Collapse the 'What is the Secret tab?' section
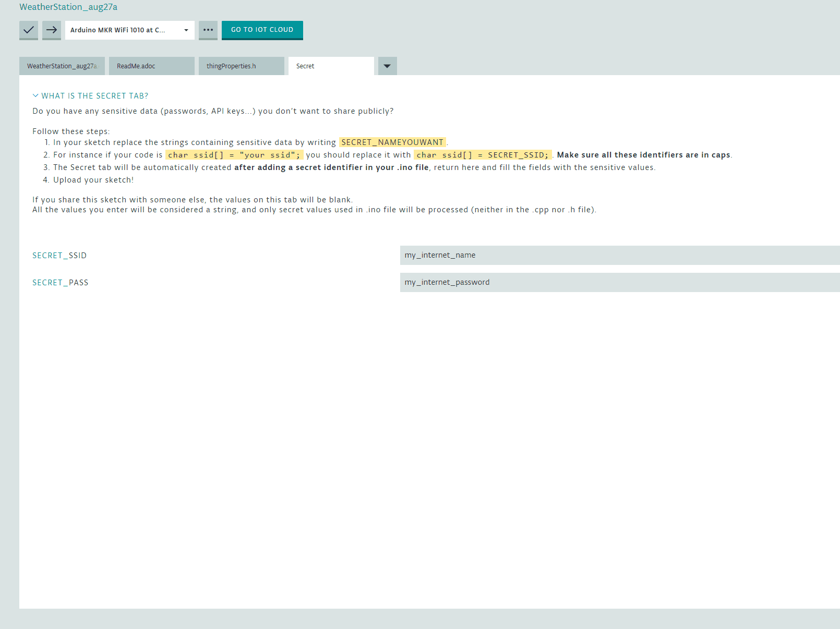840x629 pixels. pyautogui.click(x=90, y=96)
